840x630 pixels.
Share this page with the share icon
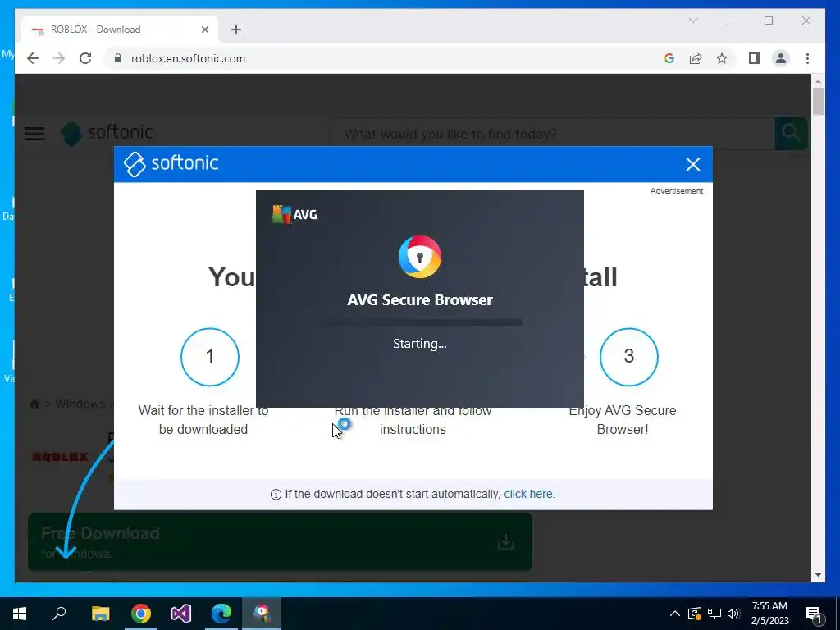pyautogui.click(x=696, y=58)
